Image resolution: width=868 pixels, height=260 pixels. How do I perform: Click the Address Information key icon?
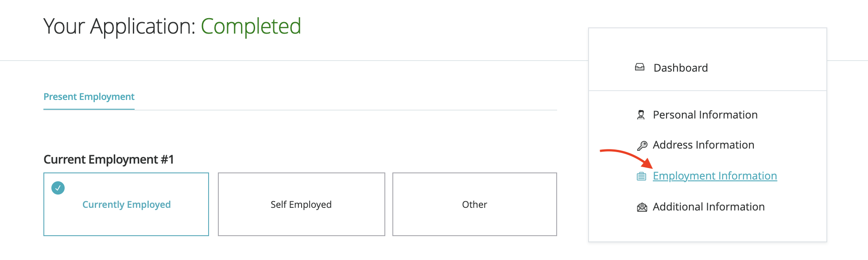(x=642, y=145)
